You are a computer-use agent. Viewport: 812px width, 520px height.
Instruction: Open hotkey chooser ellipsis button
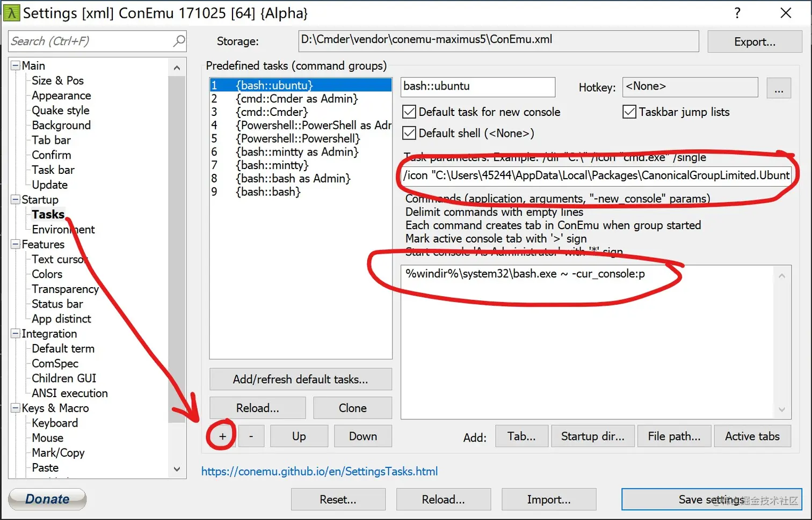(x=779, y=87)
